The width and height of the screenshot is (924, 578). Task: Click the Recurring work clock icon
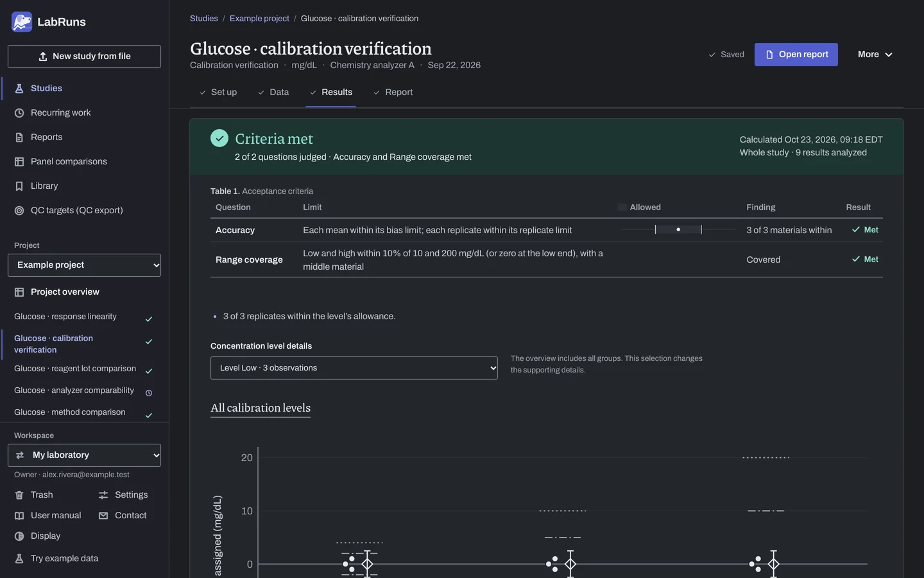[19, 113]
